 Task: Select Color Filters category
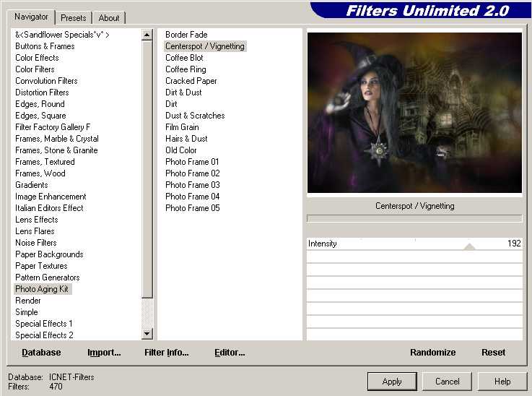tap(35, 69)
